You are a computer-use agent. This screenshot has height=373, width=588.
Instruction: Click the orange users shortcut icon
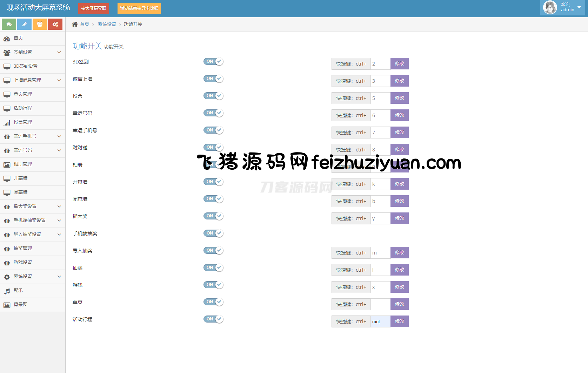(x=40, y=24)
